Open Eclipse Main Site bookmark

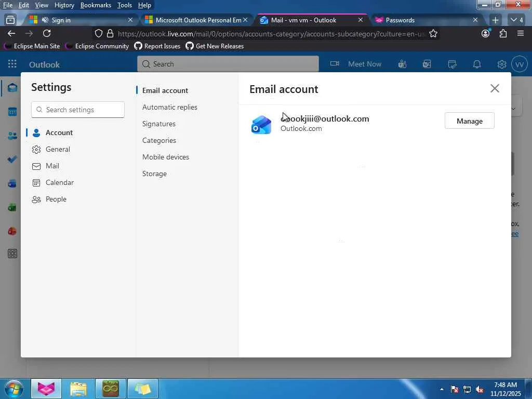pyautogui.click(x=32, y=46)
